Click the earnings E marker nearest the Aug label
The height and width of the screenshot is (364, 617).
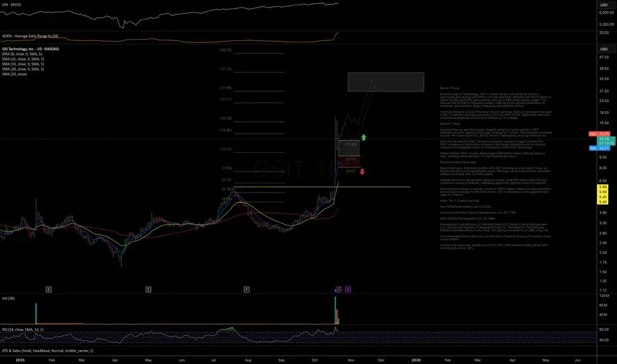click(246, 290)
